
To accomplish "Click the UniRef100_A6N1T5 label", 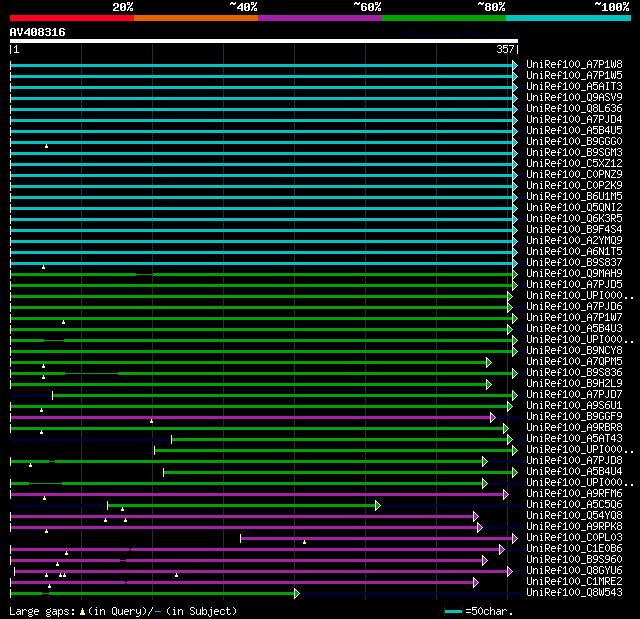I will (574, 252).
